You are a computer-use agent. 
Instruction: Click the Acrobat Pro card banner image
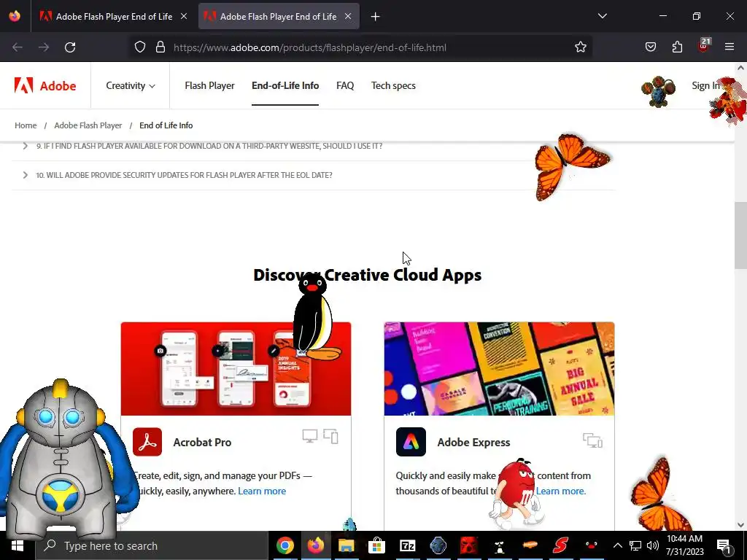point(236,369)
